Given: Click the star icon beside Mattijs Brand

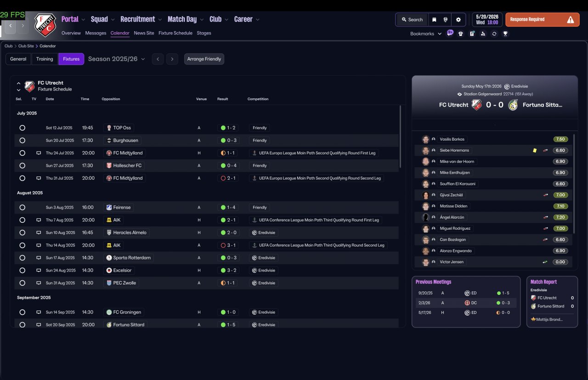Looking at the screenshot, I should 533,319.
